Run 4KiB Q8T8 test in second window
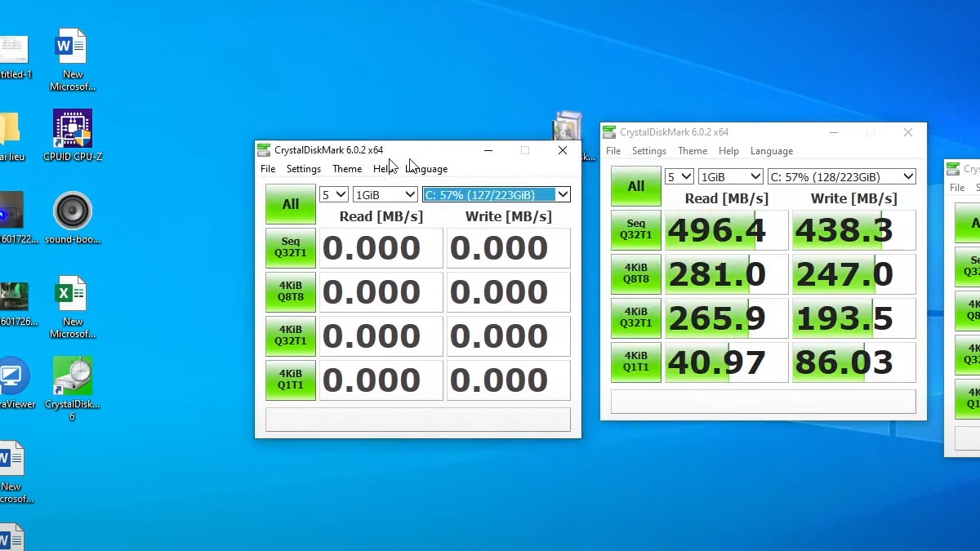Viewport: 980px width, 551px height. (636, 273)
